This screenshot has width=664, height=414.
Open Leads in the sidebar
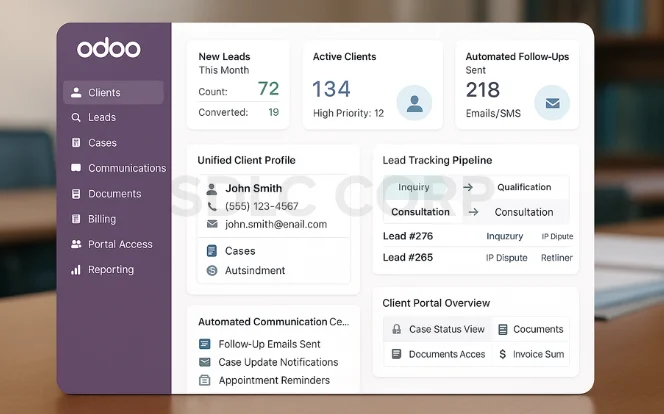pyautogui.click(x=102, y=117)
